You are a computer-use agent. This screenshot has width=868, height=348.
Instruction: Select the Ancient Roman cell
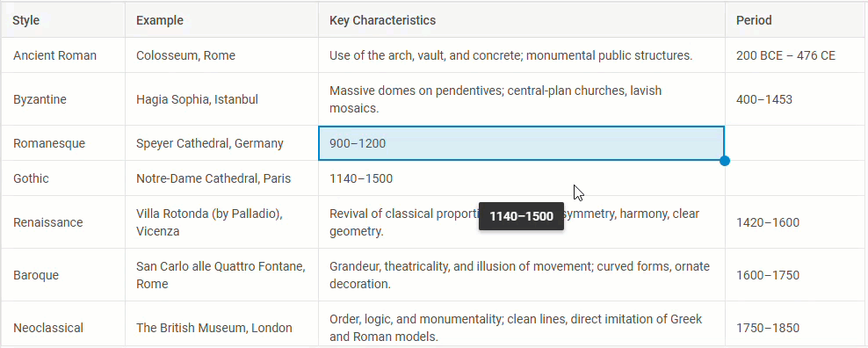click(63, 55)
